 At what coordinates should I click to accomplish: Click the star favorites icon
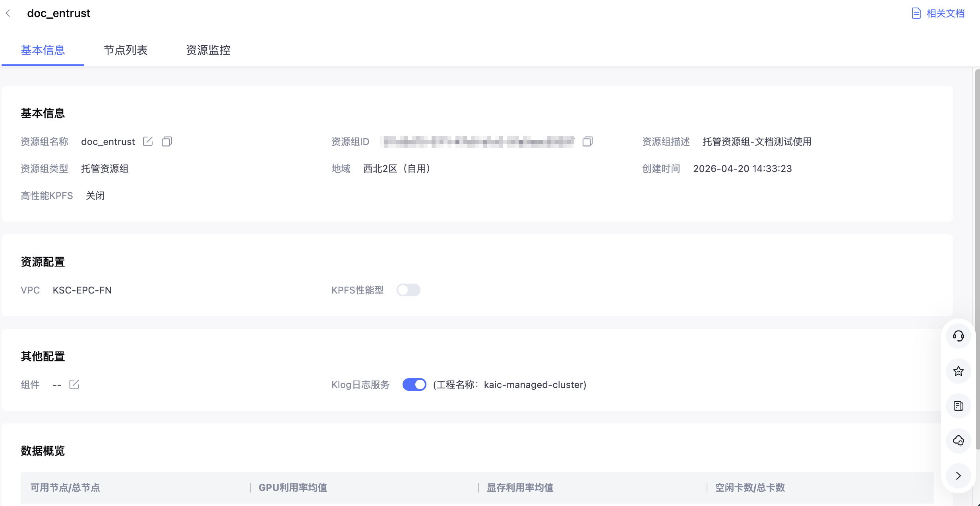[958, 371]
